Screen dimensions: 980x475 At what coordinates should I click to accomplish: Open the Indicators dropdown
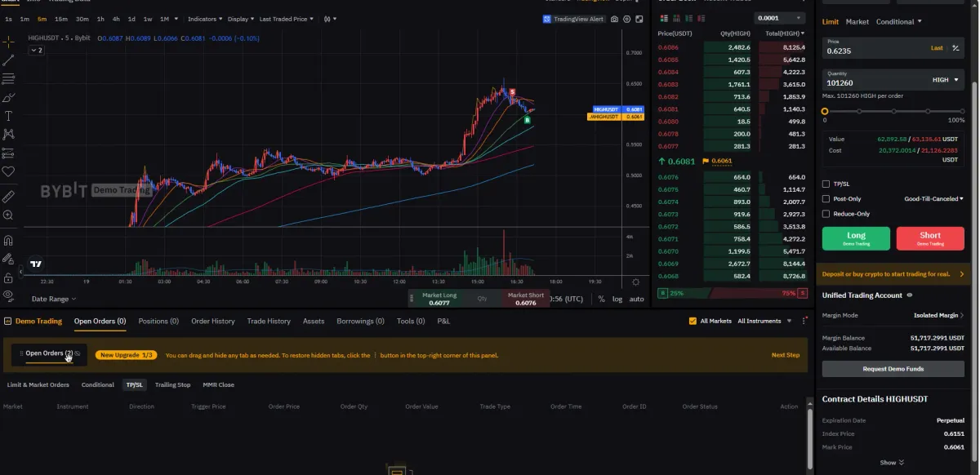pyautogui.click(x=204, y=19)
